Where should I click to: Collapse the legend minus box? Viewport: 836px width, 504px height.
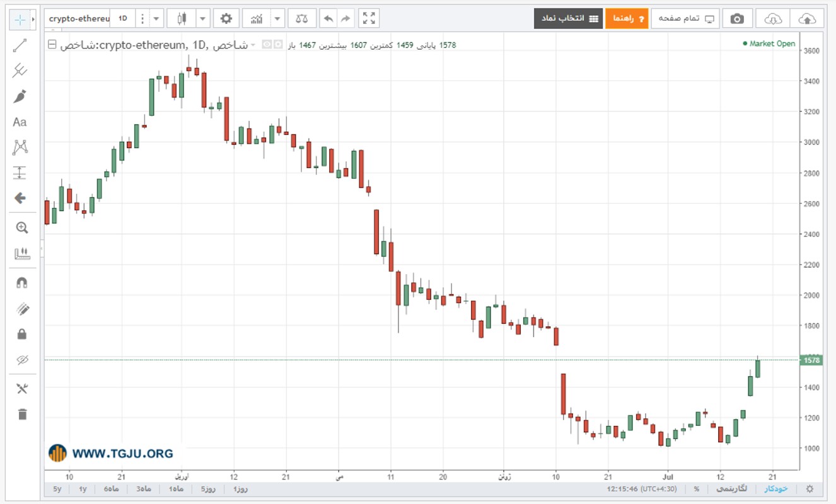tap(52, 45)
